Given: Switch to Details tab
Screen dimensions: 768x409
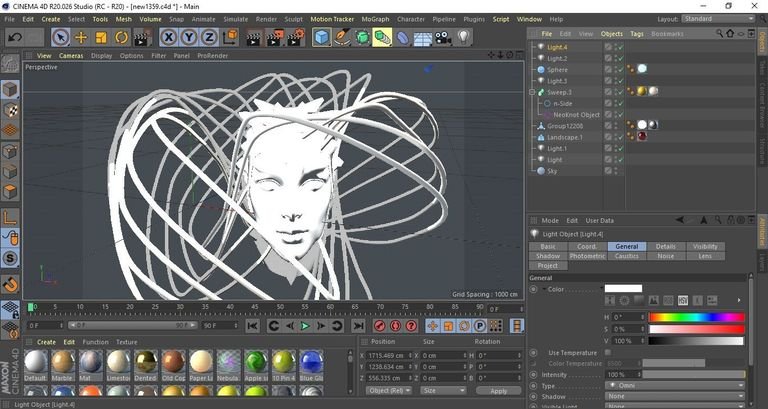Looking at the screenshot, I should pos(666,246).
